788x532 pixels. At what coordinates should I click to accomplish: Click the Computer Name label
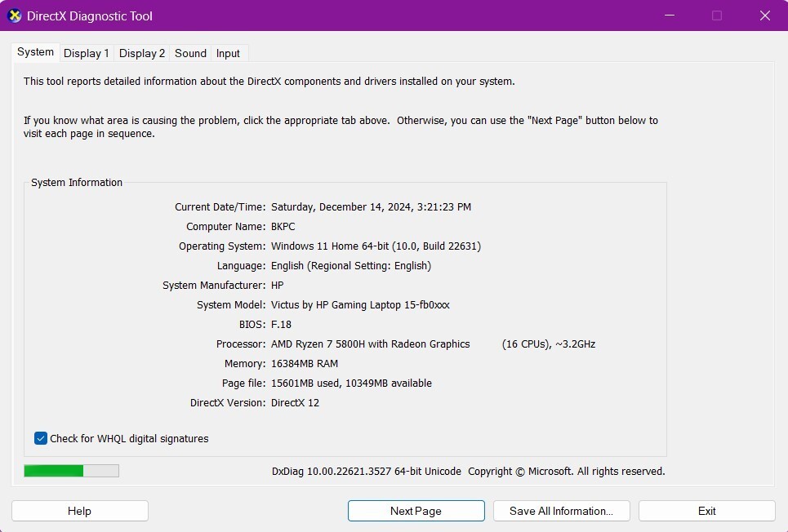pyautogui.click(x=225, y=227)
